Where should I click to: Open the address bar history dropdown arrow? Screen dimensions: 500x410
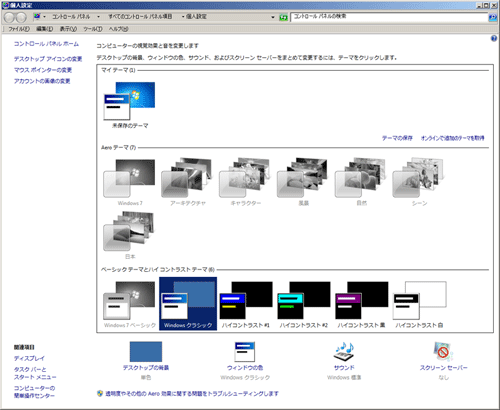pyautogui.click(x=273, y=17)
